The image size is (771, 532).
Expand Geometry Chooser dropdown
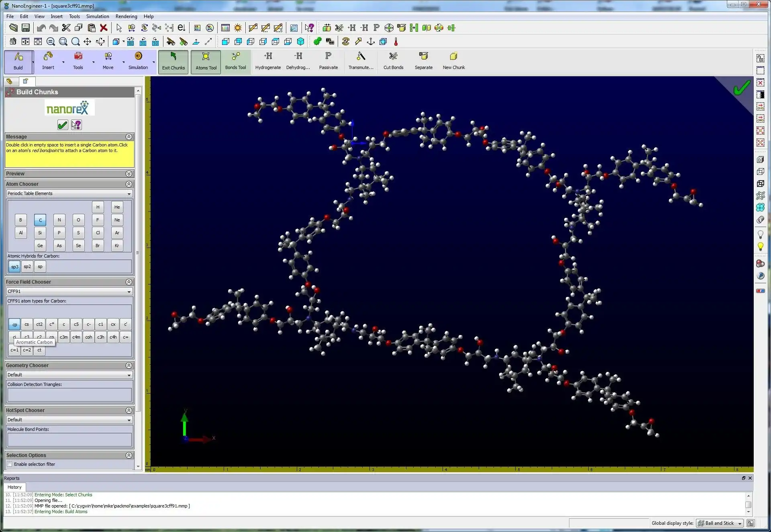pyautogui.click(x=128, y=374)
